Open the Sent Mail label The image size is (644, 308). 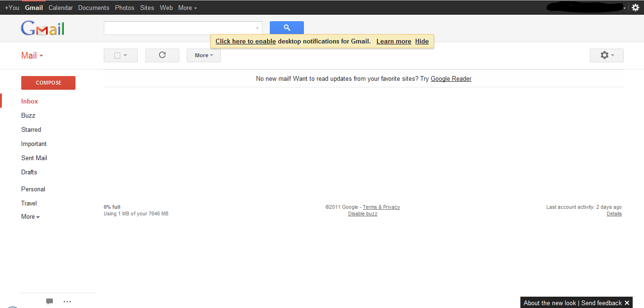pos(34,158)
